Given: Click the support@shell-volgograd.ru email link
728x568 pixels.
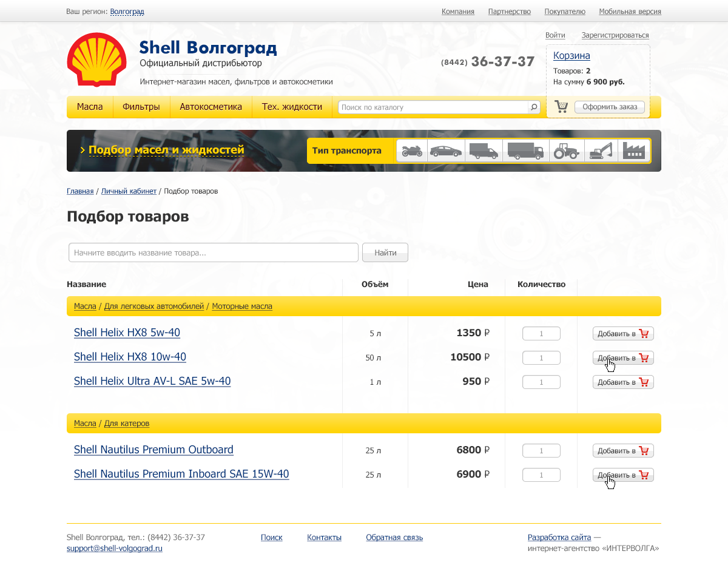Looking at the screenshot, I should (x=115, y=549).
